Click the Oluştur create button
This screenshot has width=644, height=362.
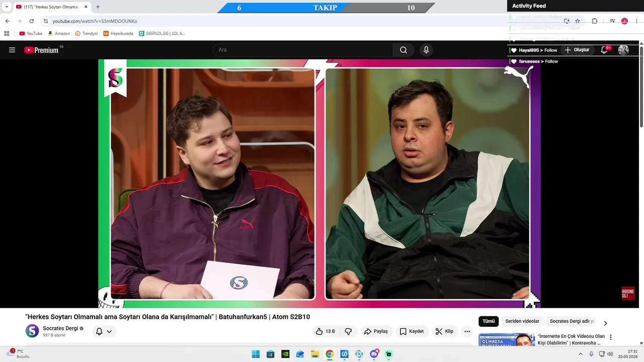(577, 50)
